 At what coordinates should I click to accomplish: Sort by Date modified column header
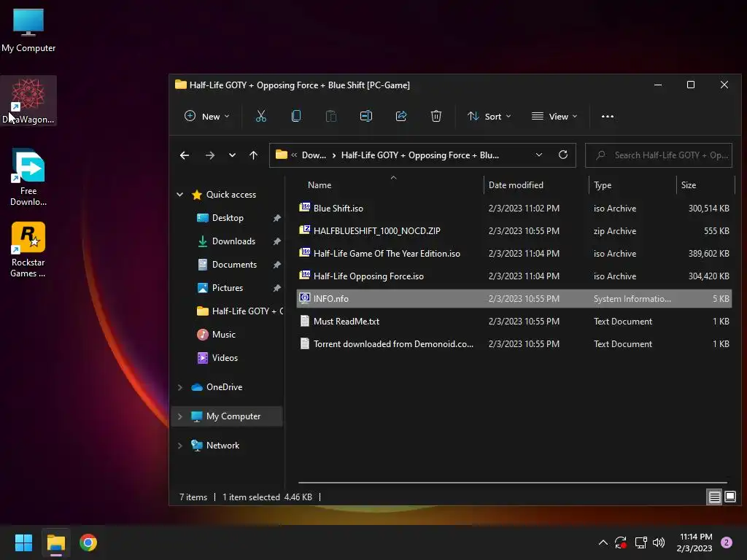click(x=536, y=185)
